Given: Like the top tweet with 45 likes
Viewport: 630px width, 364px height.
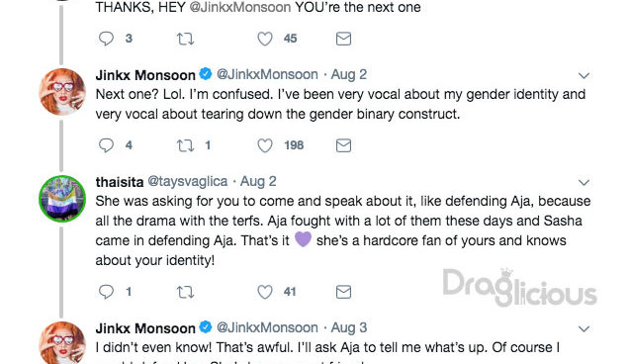Looking at the screenshot, I should tap(265, 39).
